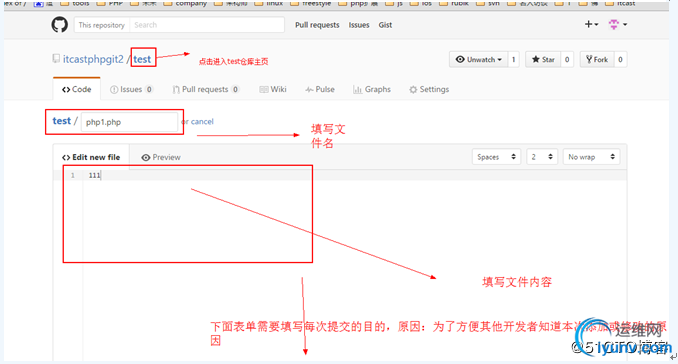This screenshot has height=364, width=678.
Task: Open Pull requests in the top navigation
Action: [x=317, y=25]
